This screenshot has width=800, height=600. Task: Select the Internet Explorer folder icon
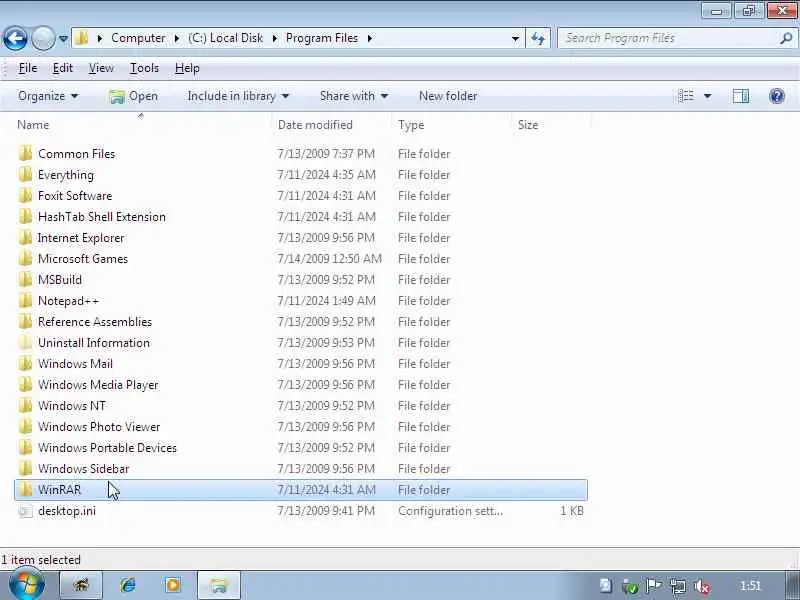pos(26,238)
